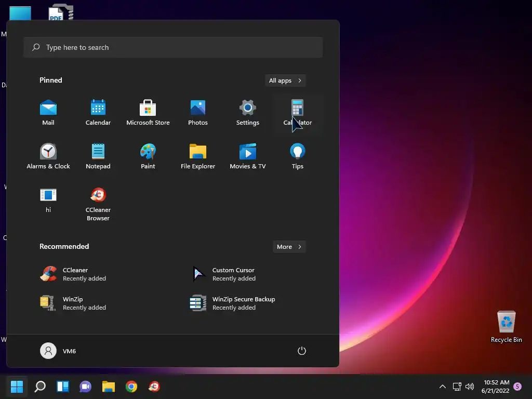The image size is (532, 399).
Task: Launch Notepad
Action: click(x=98, y=156)
